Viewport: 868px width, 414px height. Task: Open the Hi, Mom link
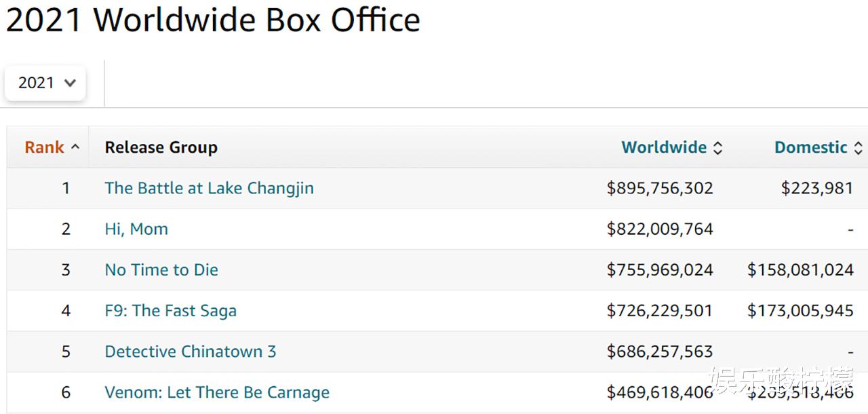(136, 229)
